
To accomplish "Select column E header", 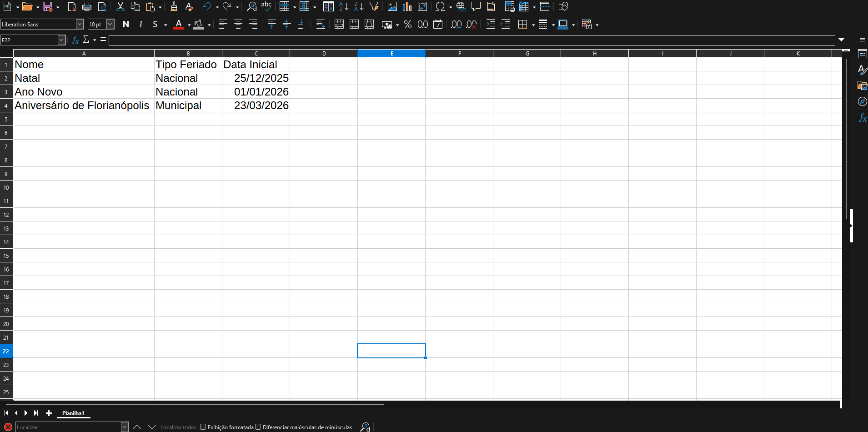I will (391, 54).
